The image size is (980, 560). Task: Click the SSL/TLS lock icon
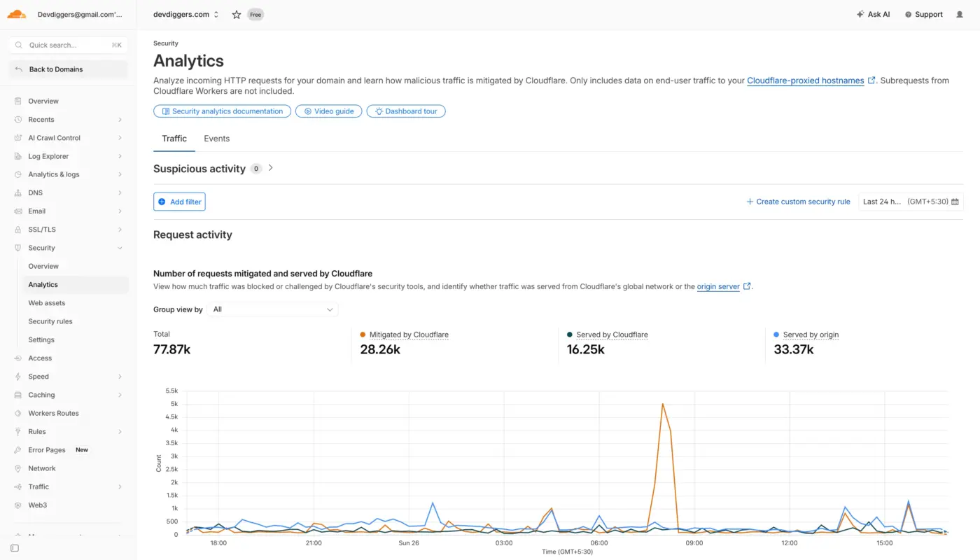click(18, 230)
